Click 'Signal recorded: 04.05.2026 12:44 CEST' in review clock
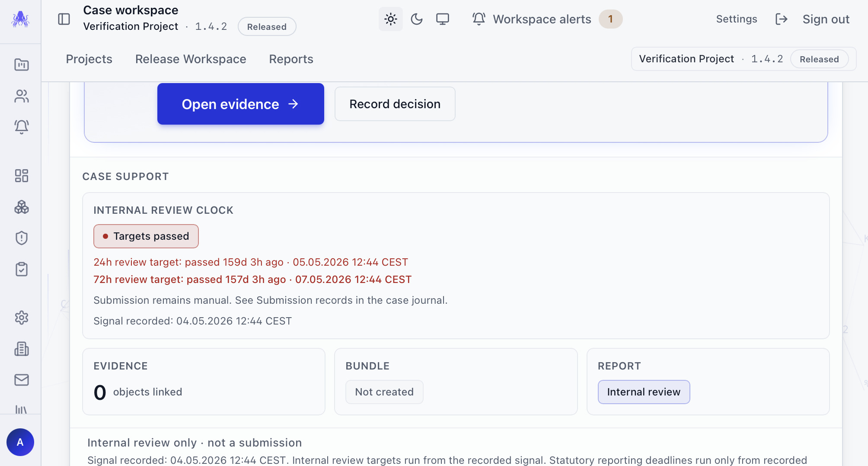Viewport: 868px width, 466px height. pos(193,321)
